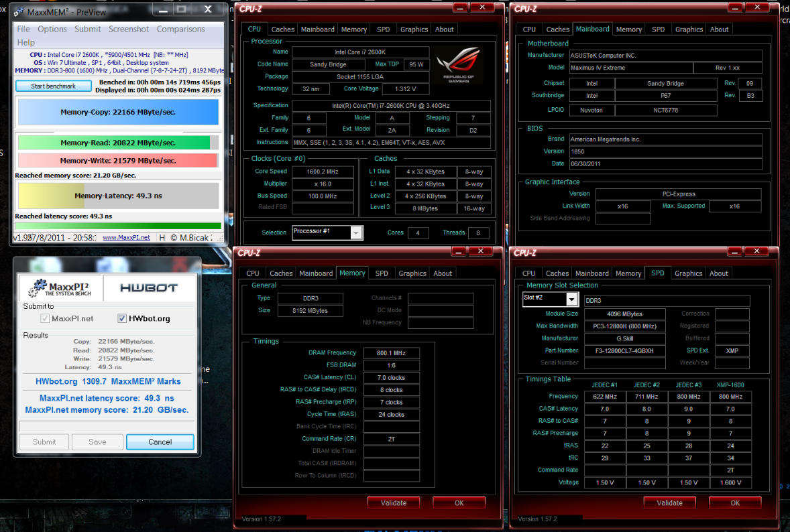Minimize the CPU-Z Mainboard window
The image size is (790, 532).
pyautogui.click(x=735, y=7)
